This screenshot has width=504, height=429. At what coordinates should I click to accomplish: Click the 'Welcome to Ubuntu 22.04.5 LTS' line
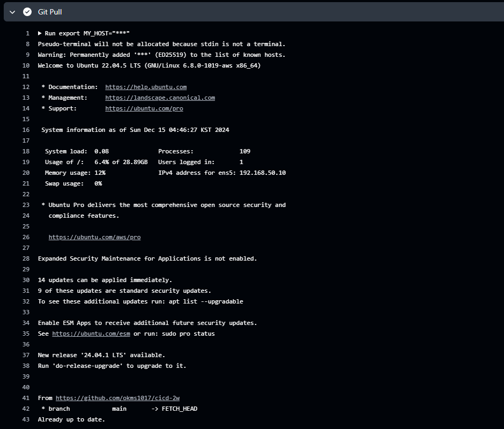click(x=149, y=65)
